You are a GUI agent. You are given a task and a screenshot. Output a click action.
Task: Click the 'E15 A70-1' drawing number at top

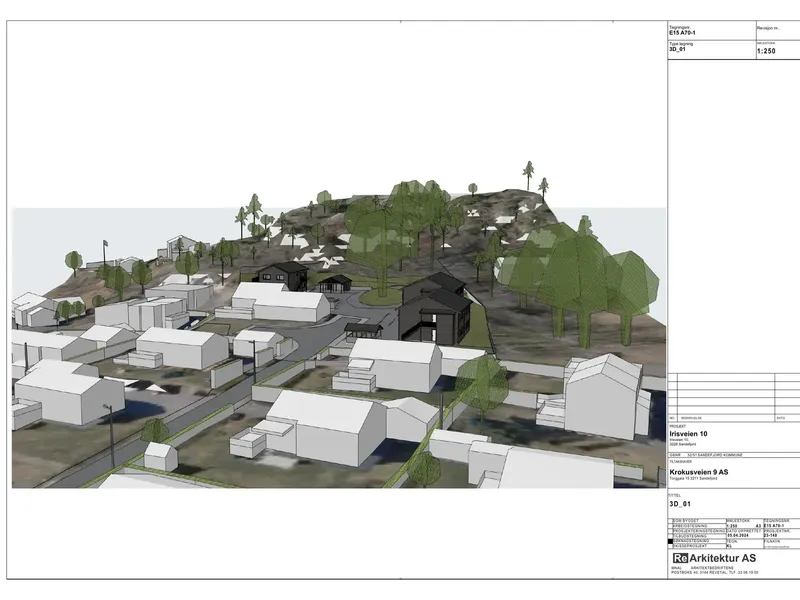click(x=682, y=33)
